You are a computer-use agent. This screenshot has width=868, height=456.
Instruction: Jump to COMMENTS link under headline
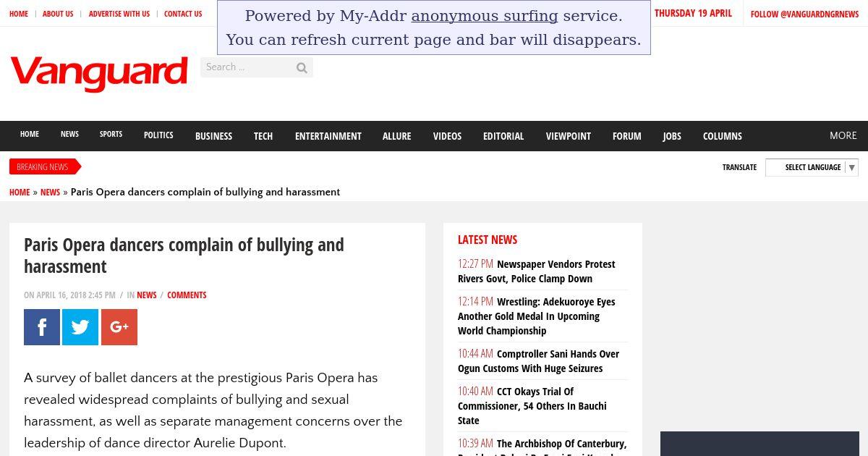(x=187, y=295)
